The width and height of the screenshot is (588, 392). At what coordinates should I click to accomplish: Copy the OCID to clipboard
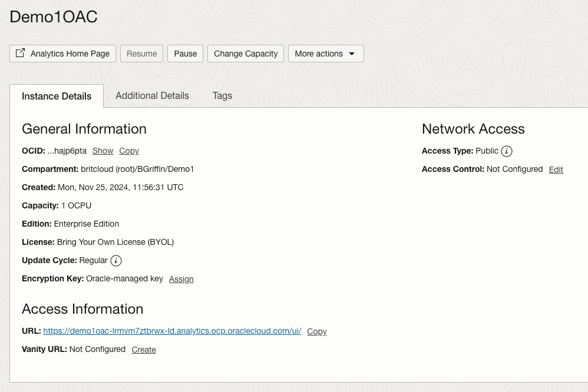point(129,151)
